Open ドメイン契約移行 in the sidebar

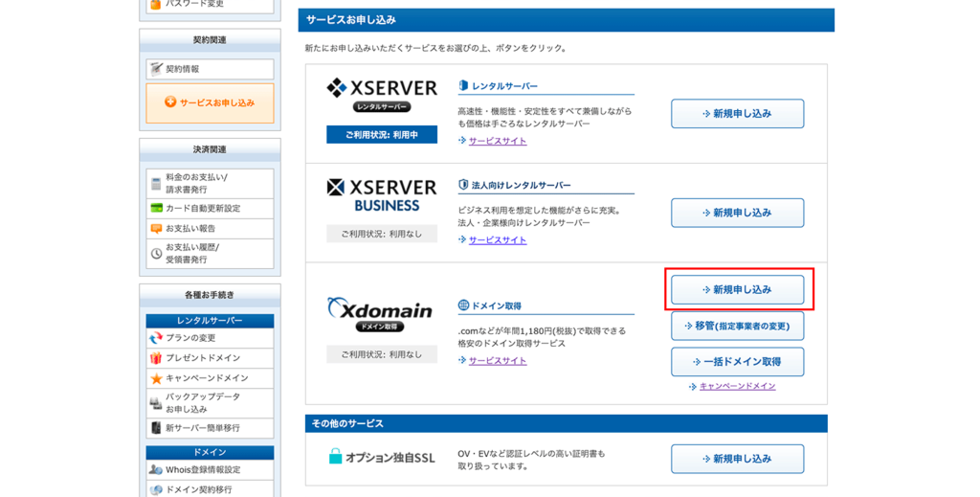[x=210, y=489]
